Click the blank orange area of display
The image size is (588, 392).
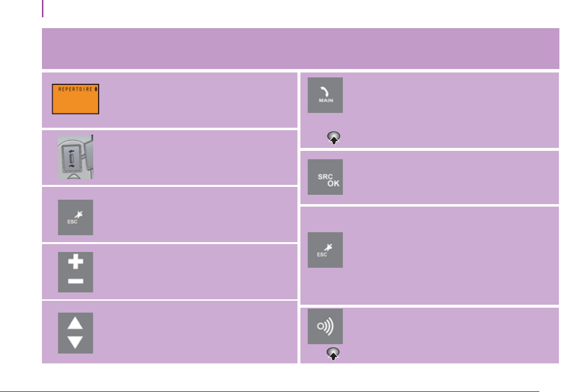pos(75,103)
